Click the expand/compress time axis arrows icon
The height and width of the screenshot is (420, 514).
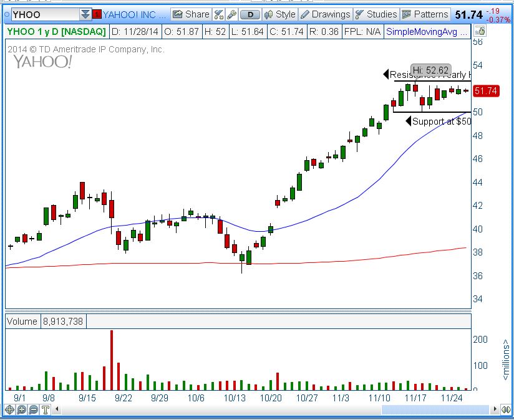click(506, 409)
